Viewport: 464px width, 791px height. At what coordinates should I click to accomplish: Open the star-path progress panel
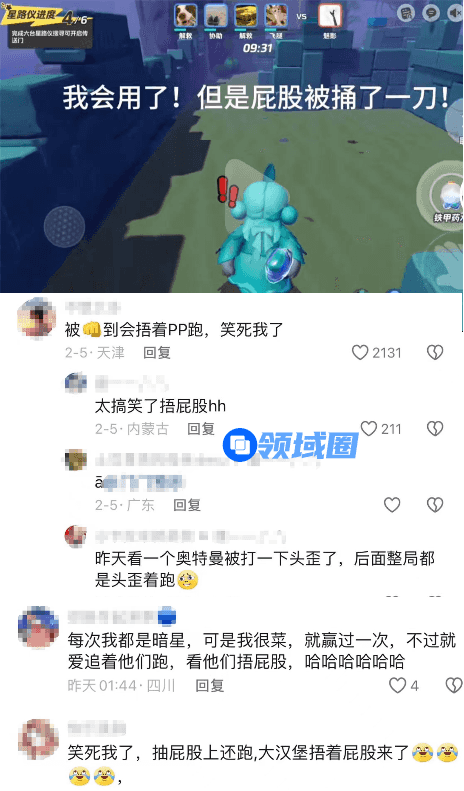click(x=50, y=28)
